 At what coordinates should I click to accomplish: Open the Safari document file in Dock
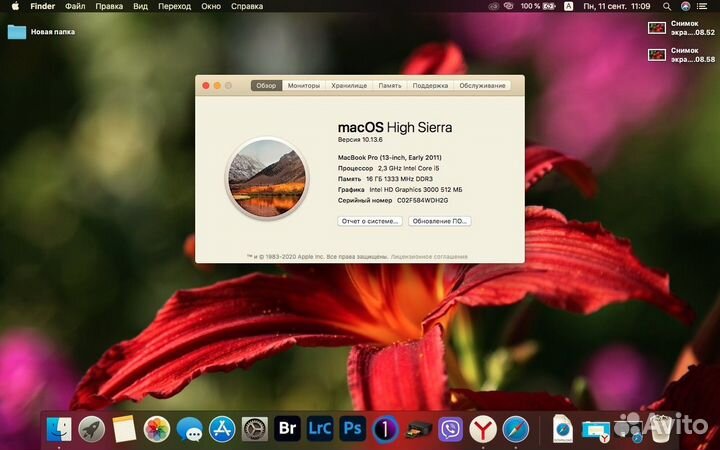[562, 429]
